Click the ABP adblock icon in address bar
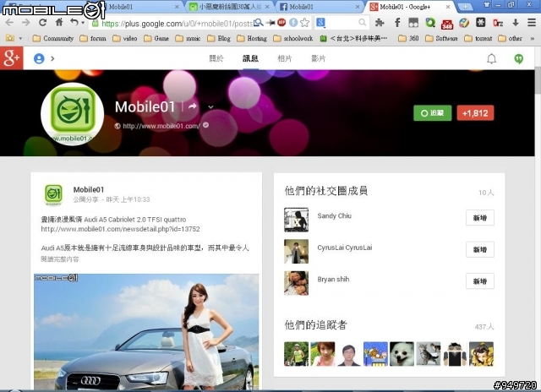The width and height of the screenshot is (541, 392). click(x=281, y=23)
